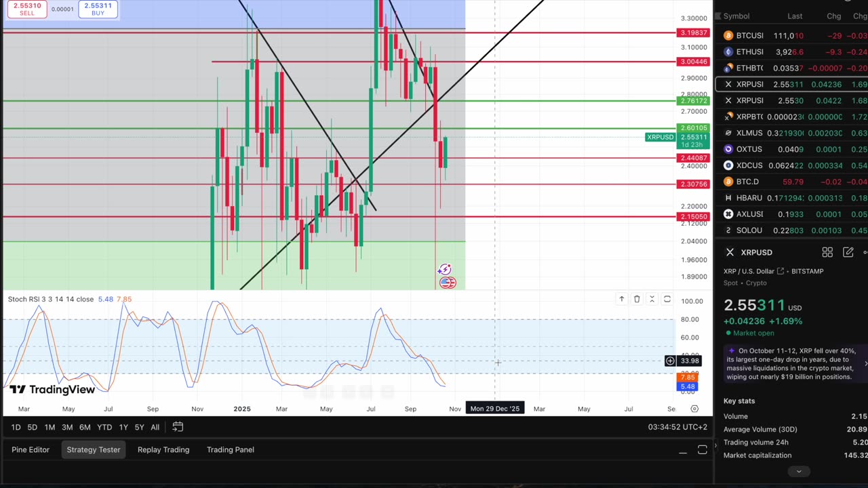
Task: Click the 3.19837 red price label
Action: pyautogui.click(x=694, y=33)
